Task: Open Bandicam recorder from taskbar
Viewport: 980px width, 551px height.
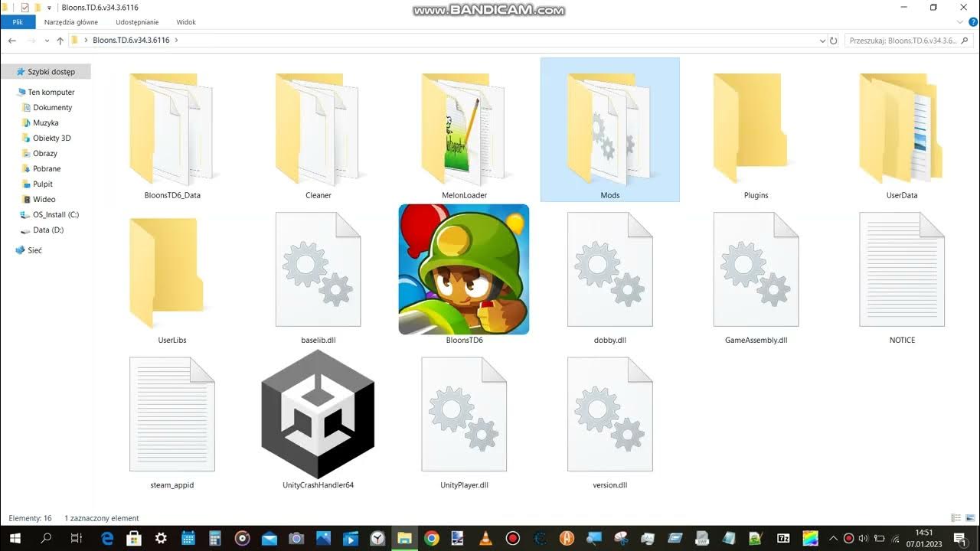Action: [x=512, y=538]
